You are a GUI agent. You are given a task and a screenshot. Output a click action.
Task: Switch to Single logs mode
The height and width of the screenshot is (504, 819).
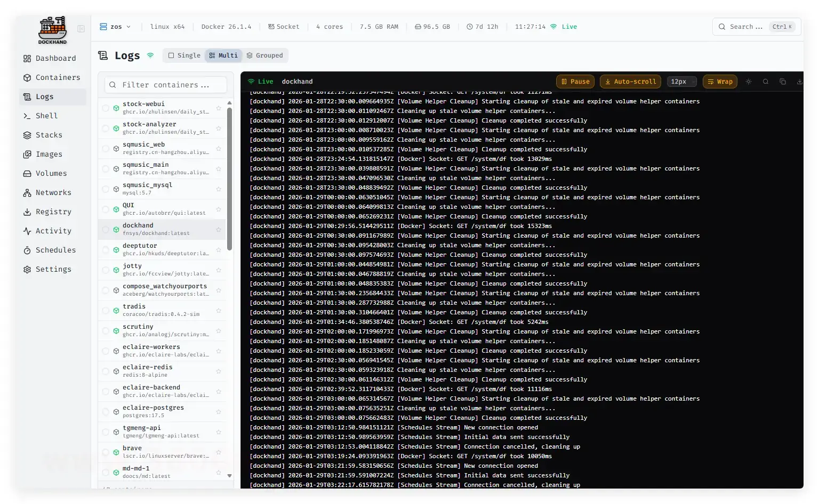point(184,55)
